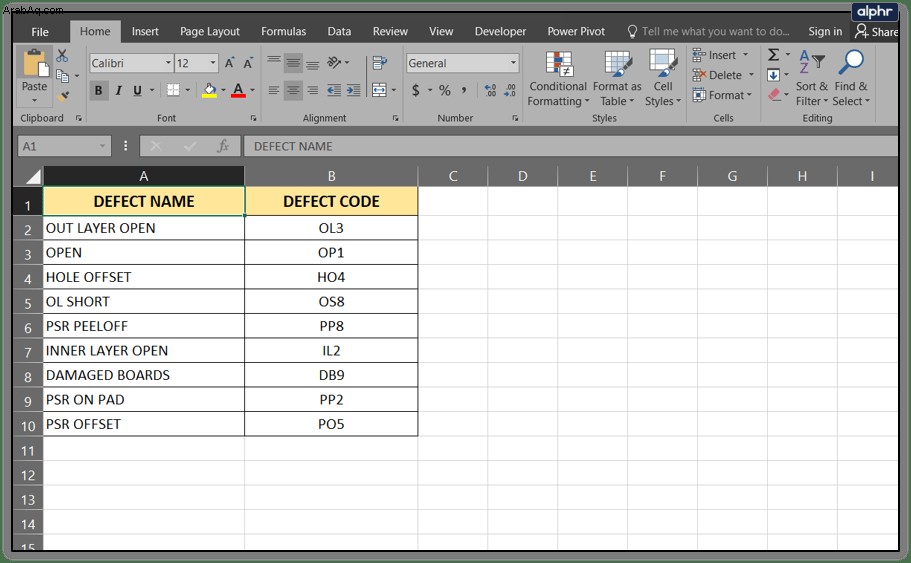This screenshot has width=911, height=563.
Task: Select the Format Painter brush
Action: pyautogui.click(x=63, y=96)
